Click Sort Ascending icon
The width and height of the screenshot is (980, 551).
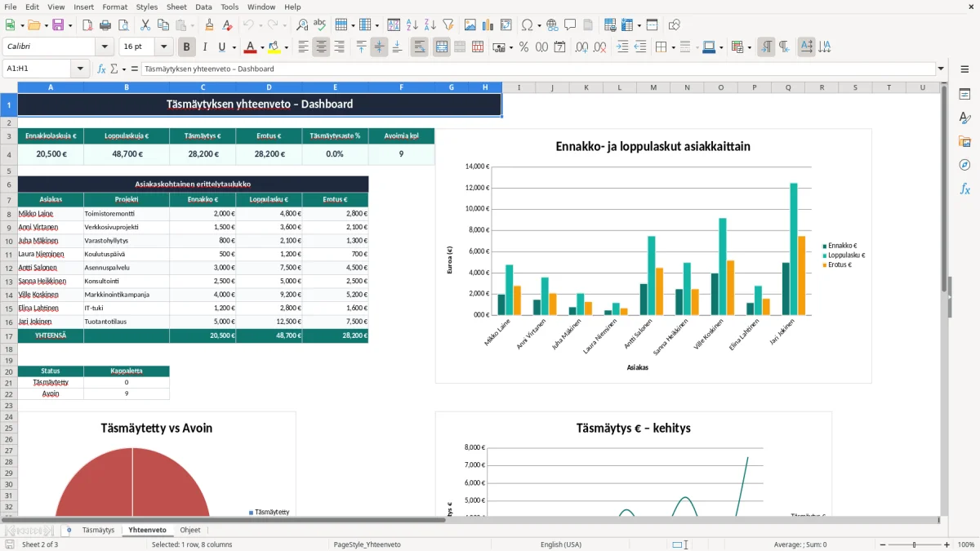click(412, 25)
